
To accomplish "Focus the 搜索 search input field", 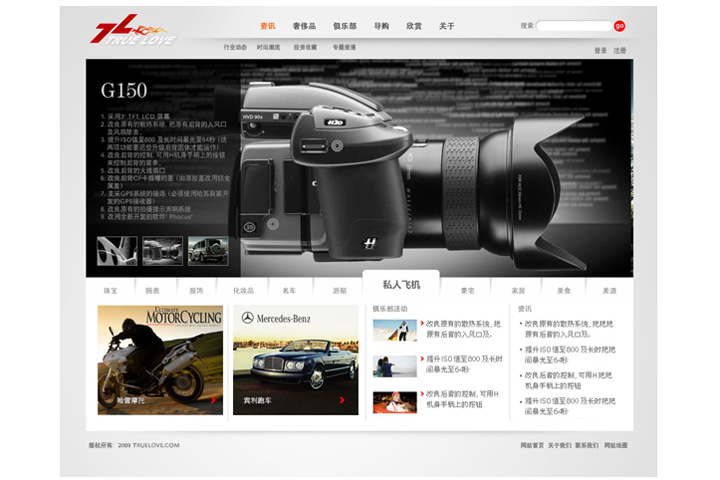I will coord(573,26).
